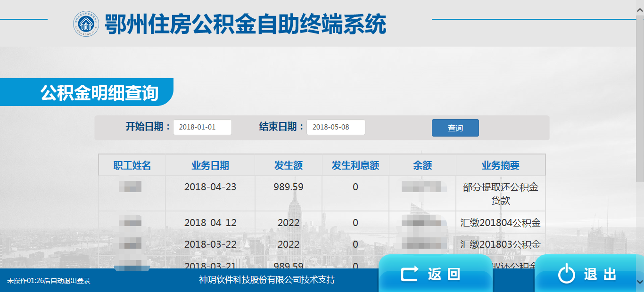Click the 公积金明细查询 section tab

click(x=99, y=93)
